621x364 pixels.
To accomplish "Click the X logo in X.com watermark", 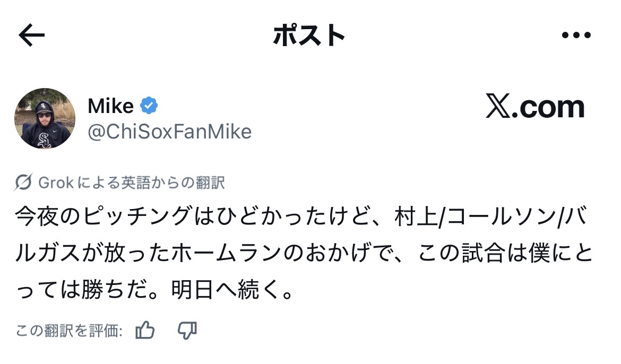I will [x=498, y=108].
